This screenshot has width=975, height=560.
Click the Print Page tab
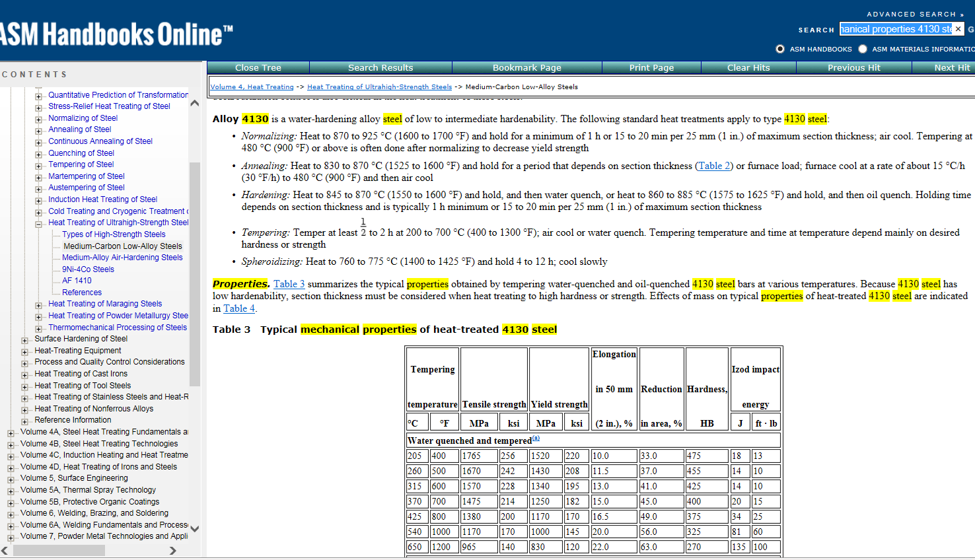[651, 67]
